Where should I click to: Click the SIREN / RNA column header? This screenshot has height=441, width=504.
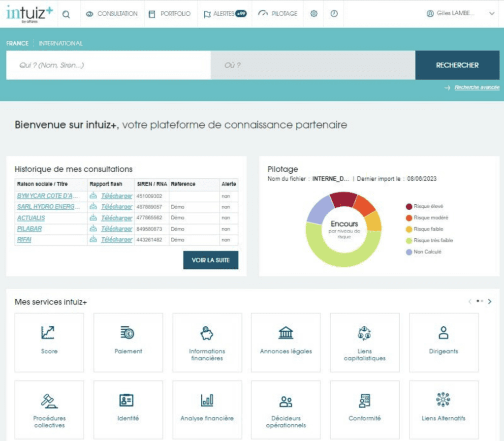tap(152, 184)
